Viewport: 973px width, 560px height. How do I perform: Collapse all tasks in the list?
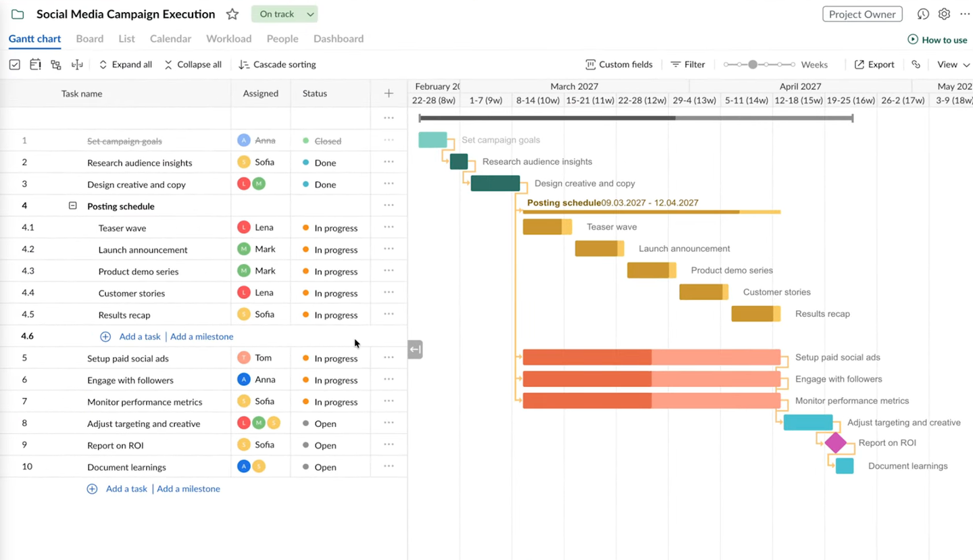pos(193,65)
